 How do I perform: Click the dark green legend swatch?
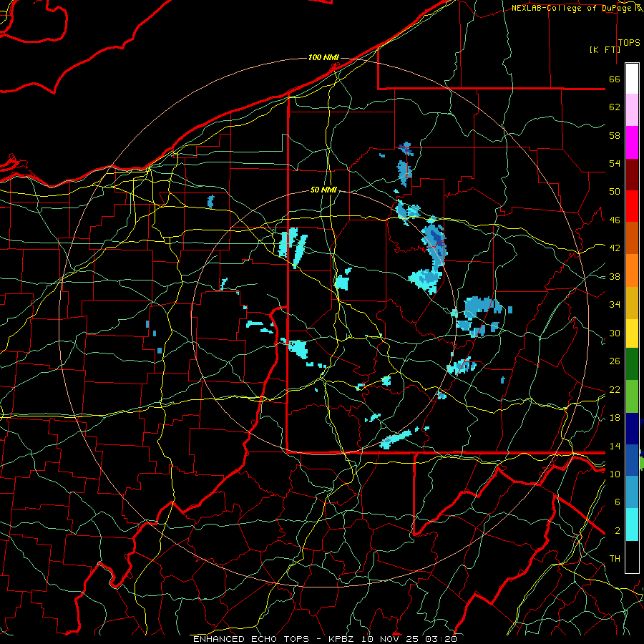tap(632, 364)
